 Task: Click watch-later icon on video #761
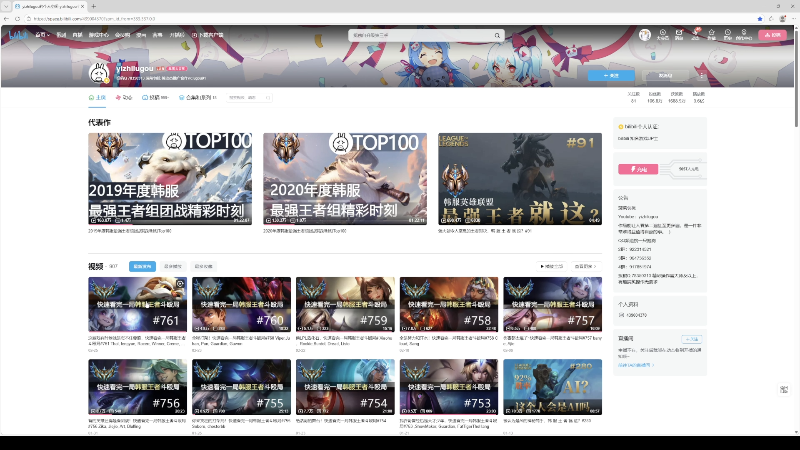click(180, 284)
